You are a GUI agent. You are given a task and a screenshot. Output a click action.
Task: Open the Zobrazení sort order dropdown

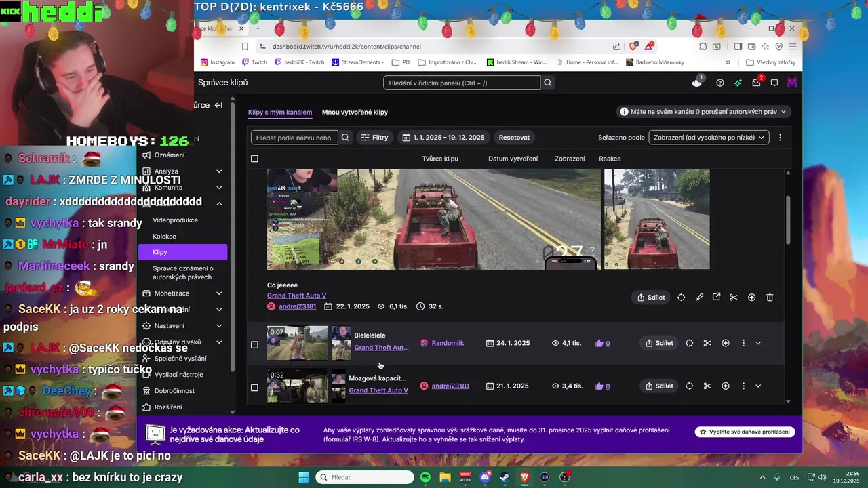pyautogui.click(x=709, y=137)
